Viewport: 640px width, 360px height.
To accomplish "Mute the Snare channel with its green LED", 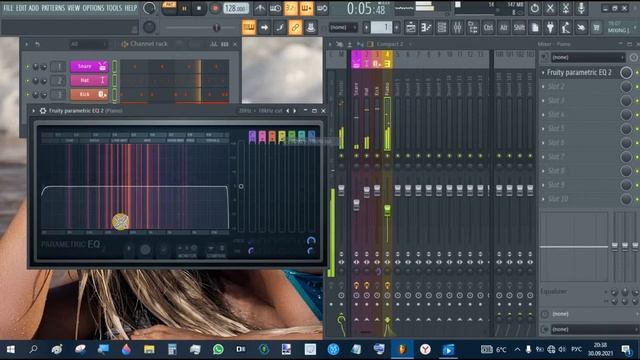I will [28, 67].
